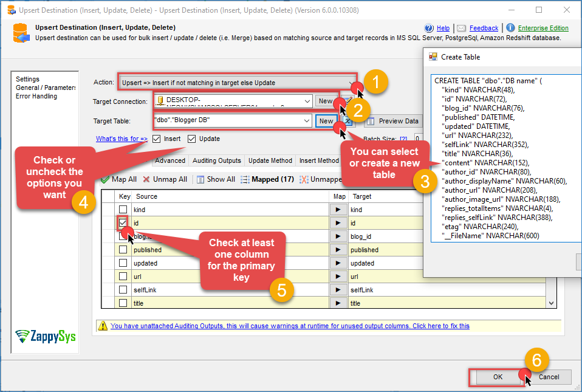Click the Preview Data button

393,121
